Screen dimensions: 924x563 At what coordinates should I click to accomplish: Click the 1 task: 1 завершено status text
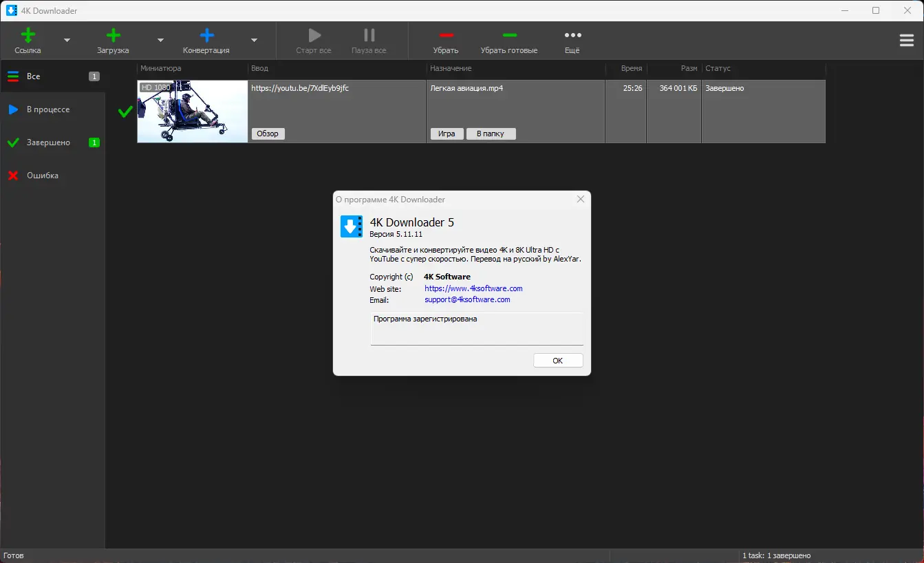(x=777, y=555)
